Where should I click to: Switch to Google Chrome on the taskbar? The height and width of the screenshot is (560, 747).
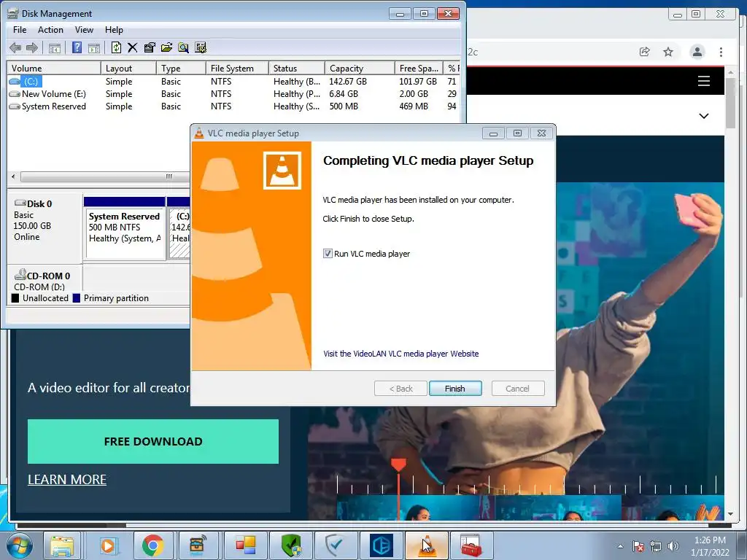tap(152, 545)
